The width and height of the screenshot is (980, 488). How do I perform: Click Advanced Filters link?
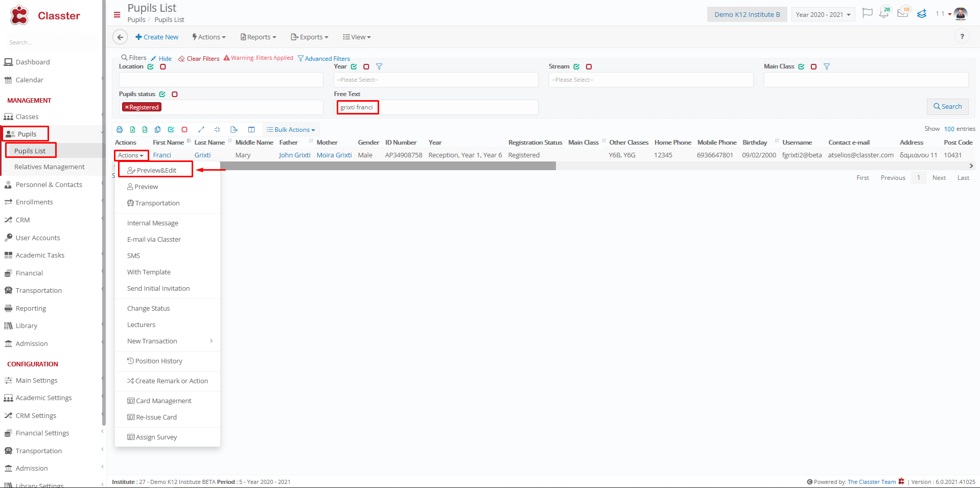pyautogui.click(x=324, y=59)
